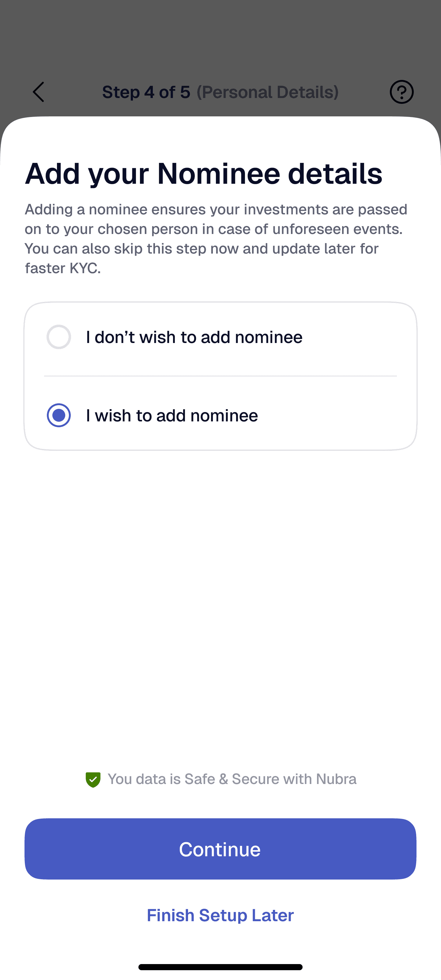Tap the "(Personal Details)" step label
441x980 pixels.
tap(267, 92)
